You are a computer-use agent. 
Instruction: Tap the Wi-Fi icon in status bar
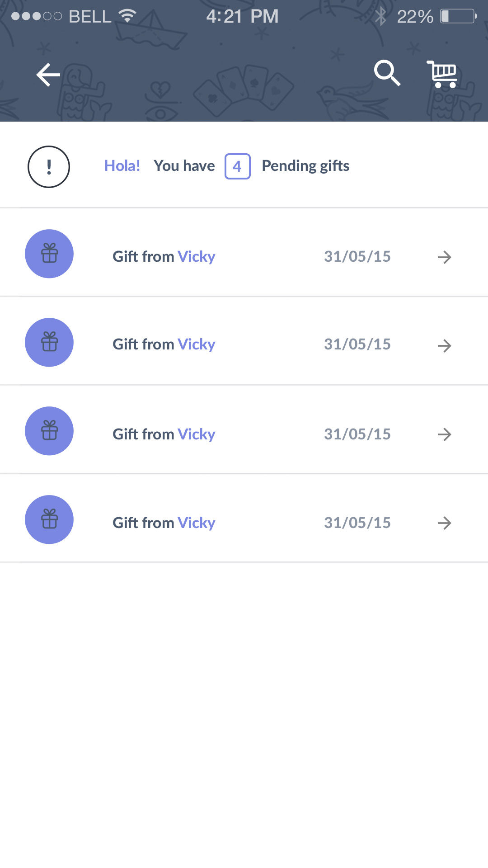point(127,16)
